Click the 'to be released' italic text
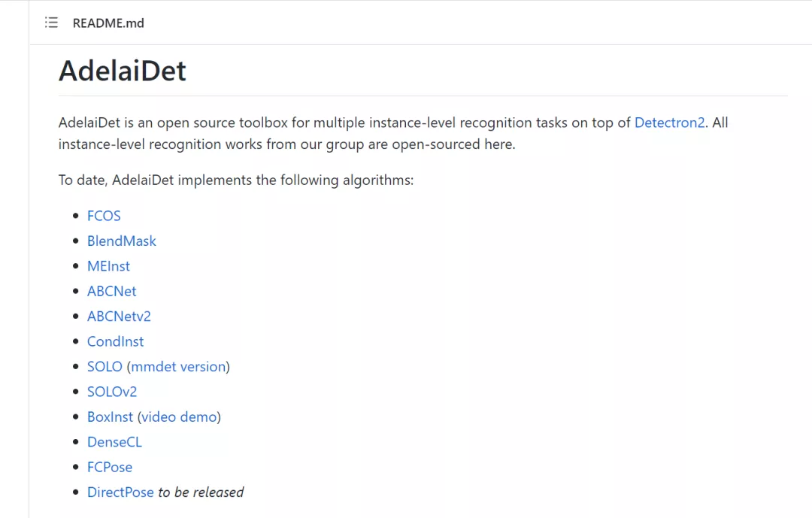The image size is (812, 518). [x=201, y=492]
